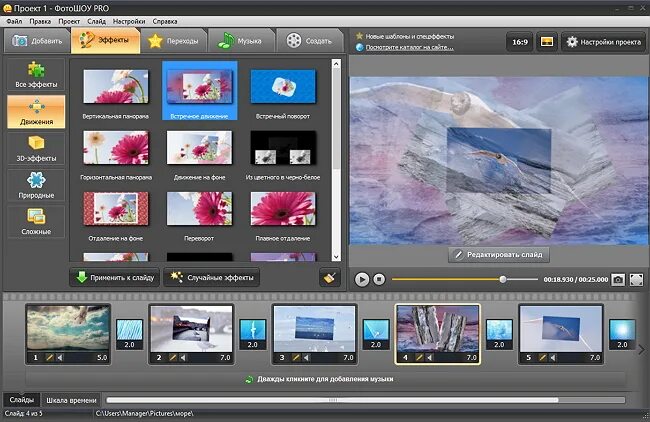The width and height of the screenshot is (650, 422).
Task: Edit slide 3 using pencil icon
Action: click(296, 357)
